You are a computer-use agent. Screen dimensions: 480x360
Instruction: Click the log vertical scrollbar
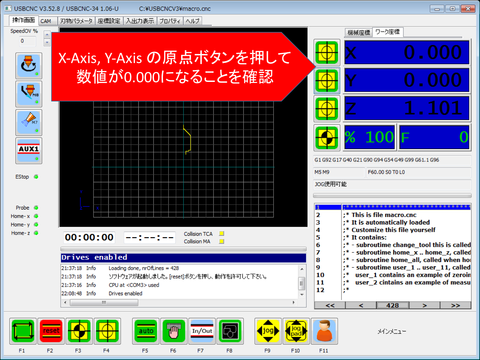301,282
